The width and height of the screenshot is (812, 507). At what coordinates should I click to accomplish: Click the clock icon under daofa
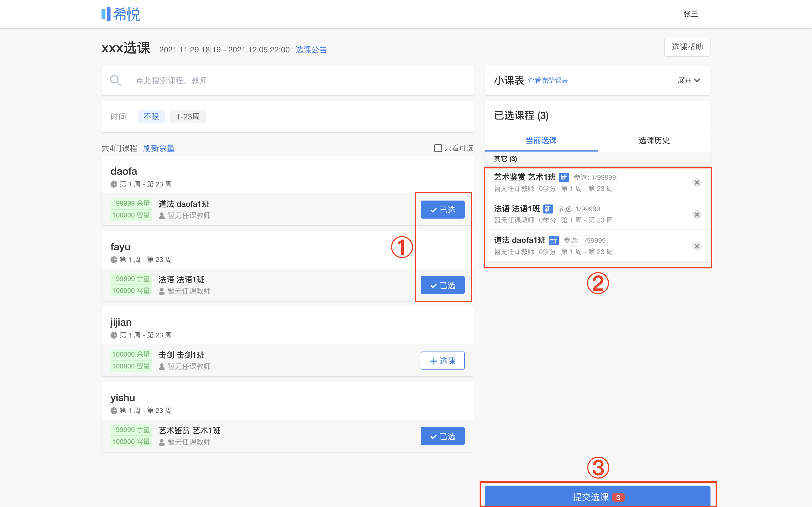coord(114,184)
